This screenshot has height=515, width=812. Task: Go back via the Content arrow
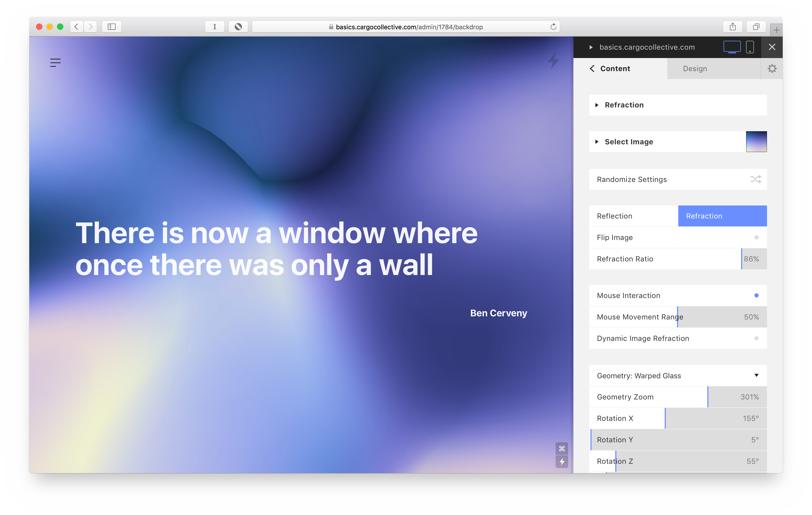pos(592,68)
